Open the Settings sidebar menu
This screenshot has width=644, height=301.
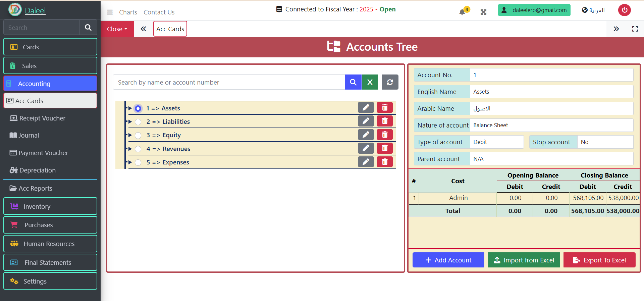[x=50, y=281]
